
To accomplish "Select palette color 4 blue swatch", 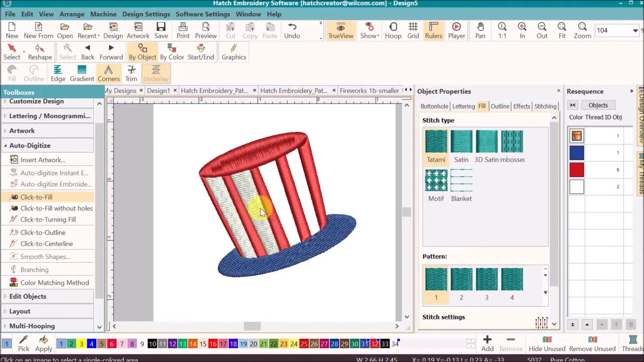I will tap(92, 344).
